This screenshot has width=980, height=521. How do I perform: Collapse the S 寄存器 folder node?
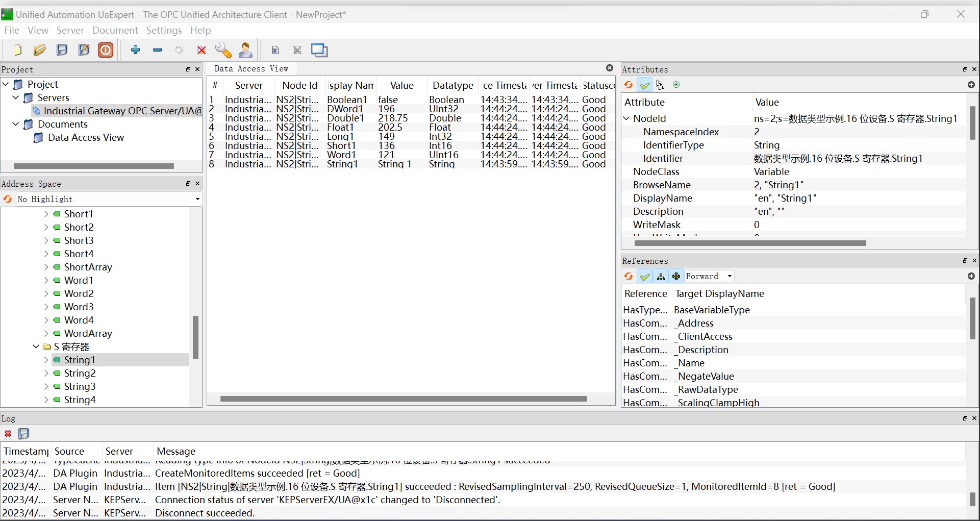pos(36,346)
